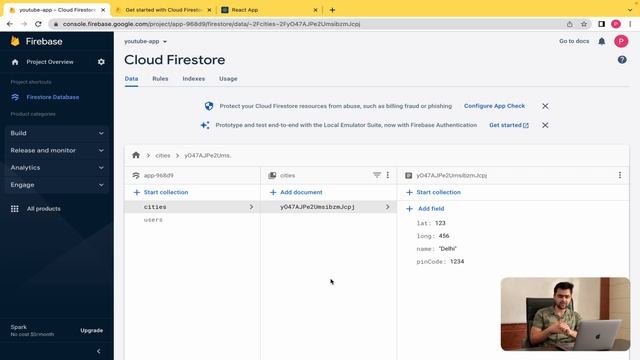Click Add field
The image size is (640, 360).
coord(425,209)
